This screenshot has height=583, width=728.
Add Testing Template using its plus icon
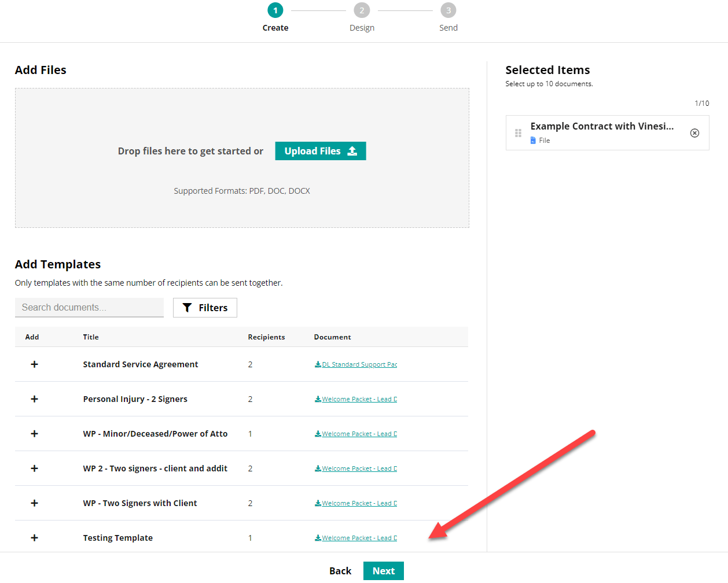pos(34,537)
